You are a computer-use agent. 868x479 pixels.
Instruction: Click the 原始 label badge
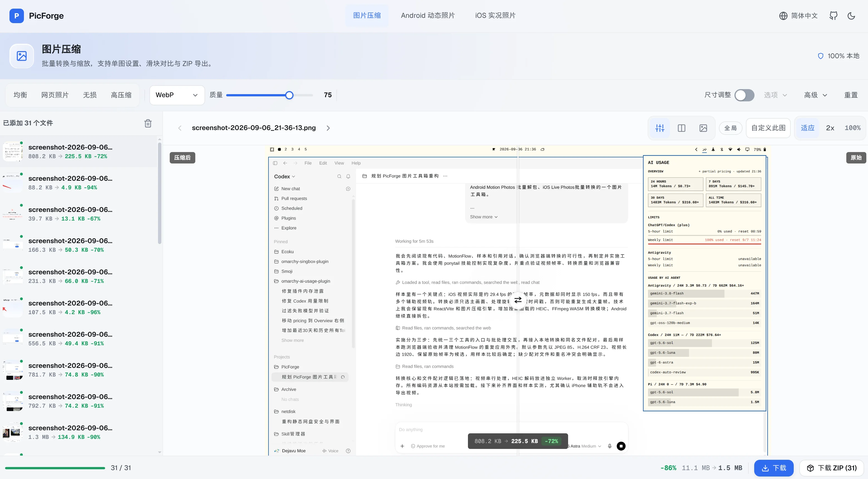(x=856, y=158)
